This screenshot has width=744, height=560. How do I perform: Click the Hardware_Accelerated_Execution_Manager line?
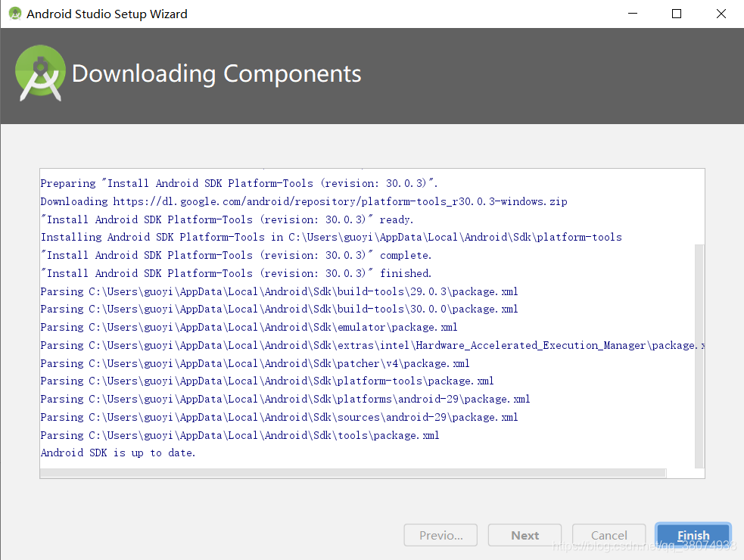(x=372, y=345)
